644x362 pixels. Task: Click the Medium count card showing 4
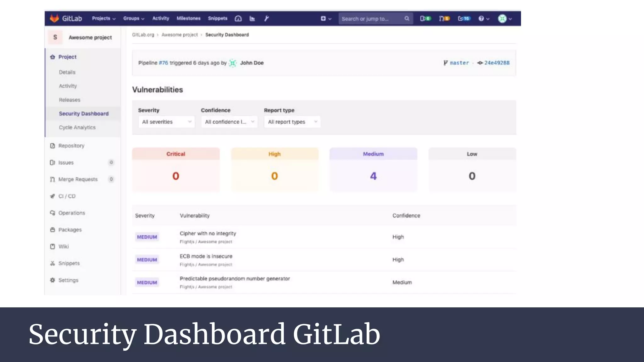coord(373,170)
